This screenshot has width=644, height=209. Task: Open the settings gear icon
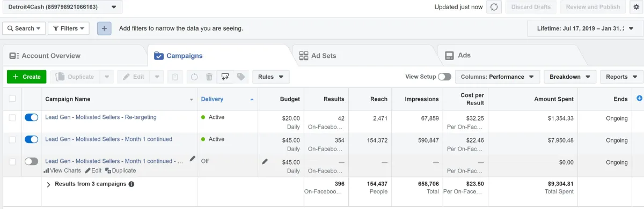[636, 7]
